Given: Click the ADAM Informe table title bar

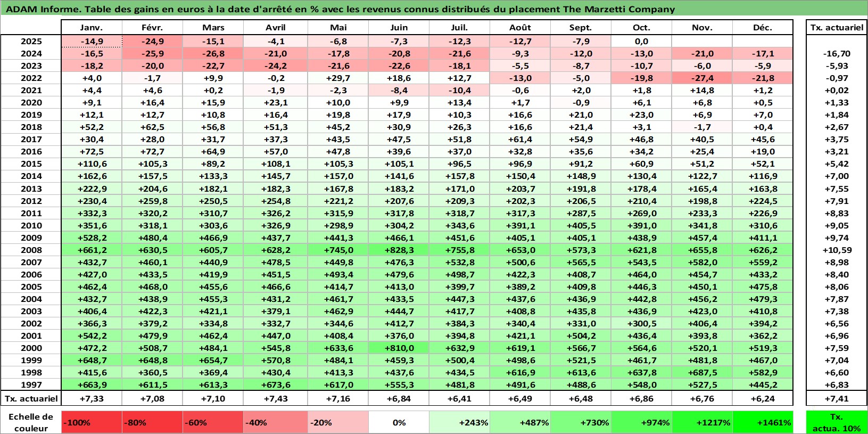Looking at the screenshot, I should pos(434,9).
